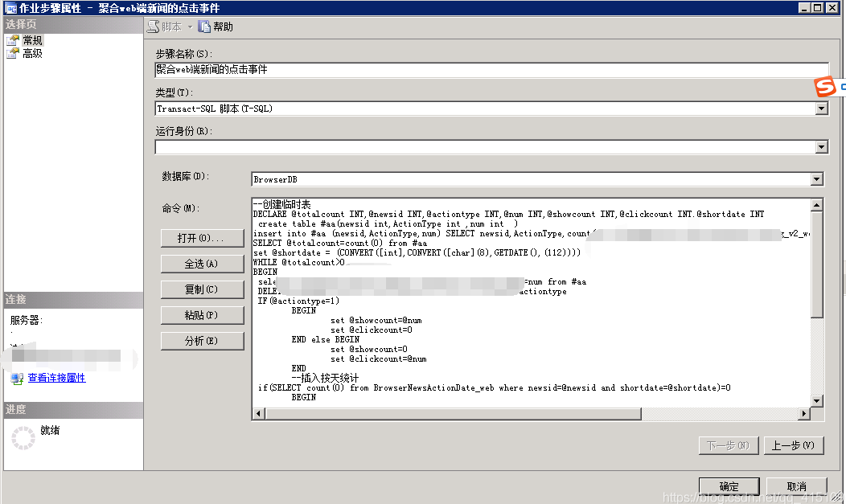This screenshot has width=846, height=504.
Task: Click the 'END else BEGIN' line
Action: click(x=326, y=339)
